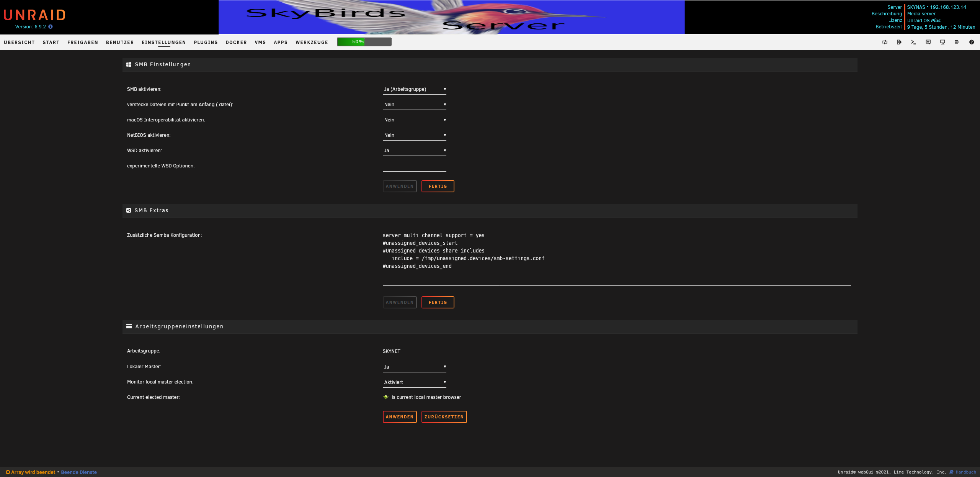The image size is (980, 477).
Task: Click the Media server description text
Action: point(921,14)
